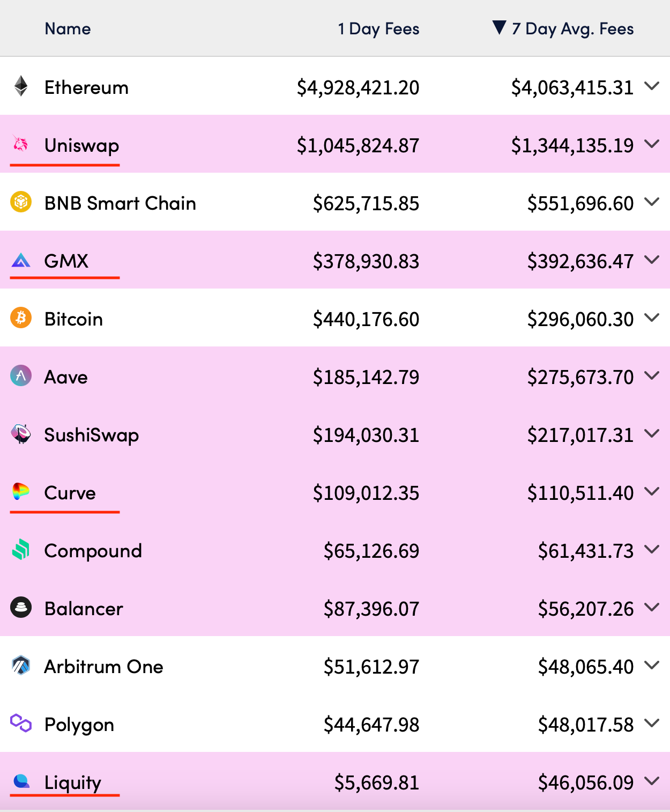Click the Name column header
Viewport: 670px width, 812px height.
tap(67, 28)
